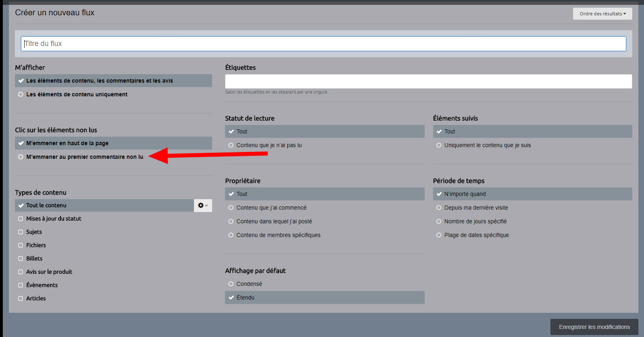The image size is (644, 337).
Task: Select 'Les éléments de contenu, les commentaires et les avis'
Action: pyautogui.click(x=113, y=81)
